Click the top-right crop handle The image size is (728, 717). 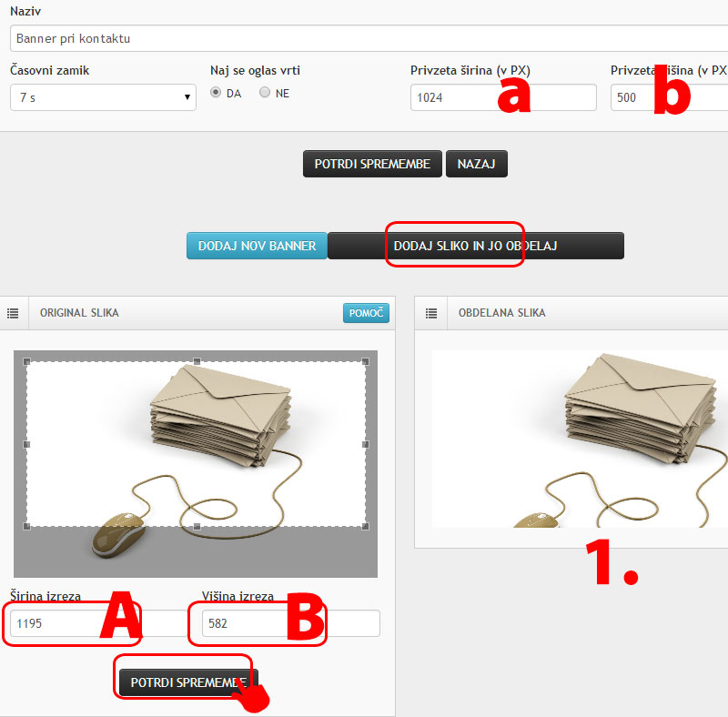[366, 362]
